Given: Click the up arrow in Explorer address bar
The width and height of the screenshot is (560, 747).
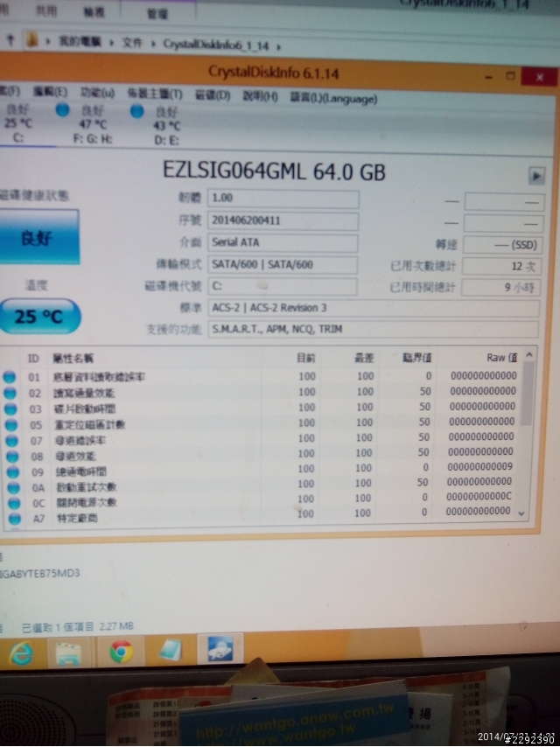Looking at the screenshot, I should coord(10,41).
